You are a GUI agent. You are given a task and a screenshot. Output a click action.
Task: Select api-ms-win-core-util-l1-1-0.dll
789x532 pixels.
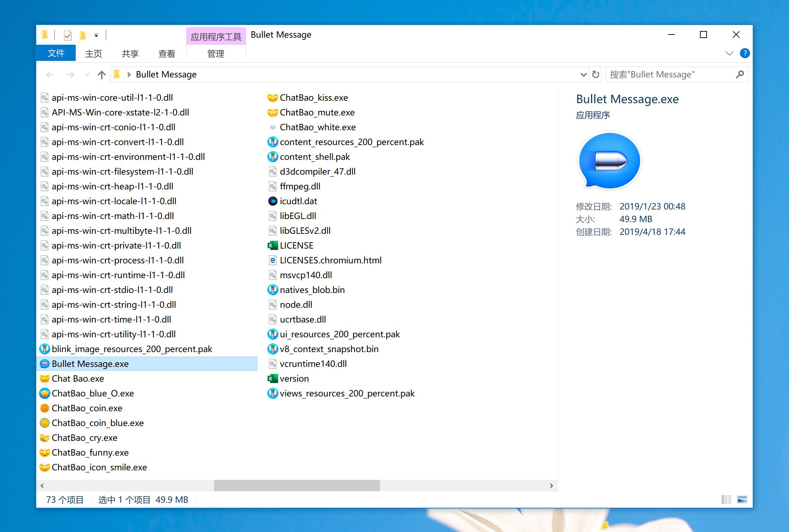tap(112, 98)
